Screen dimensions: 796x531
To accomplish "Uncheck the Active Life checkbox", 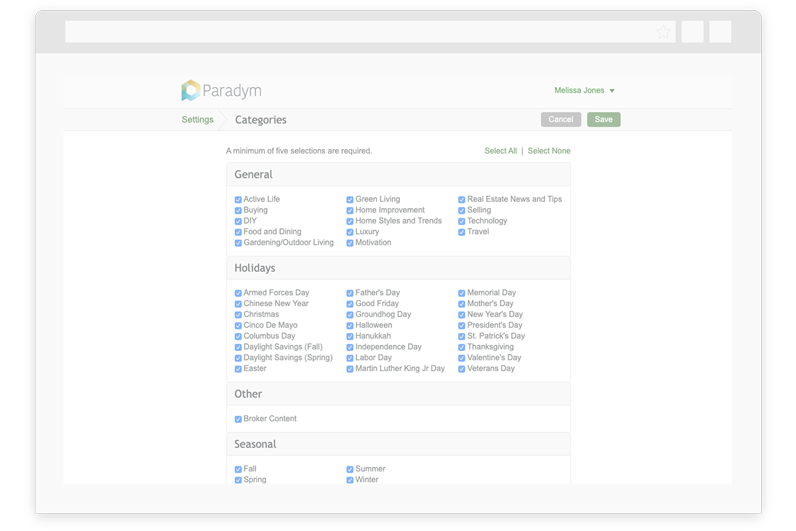I will [238, 200].
